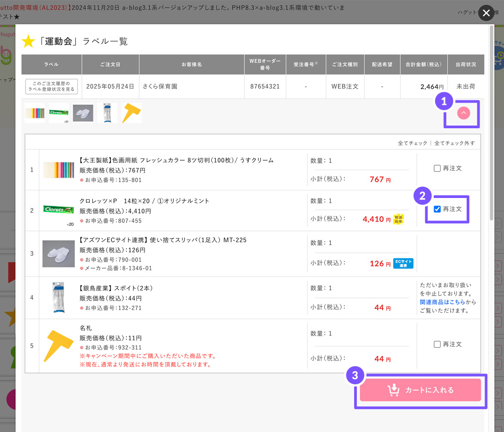Collapse the order details with pink chevron
504x432 pixels.
pos(463,113)
